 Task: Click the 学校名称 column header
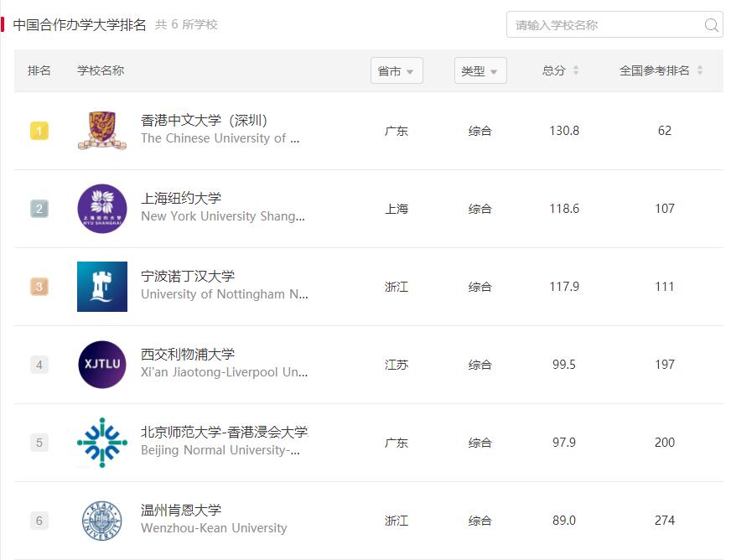click(101, 70)
